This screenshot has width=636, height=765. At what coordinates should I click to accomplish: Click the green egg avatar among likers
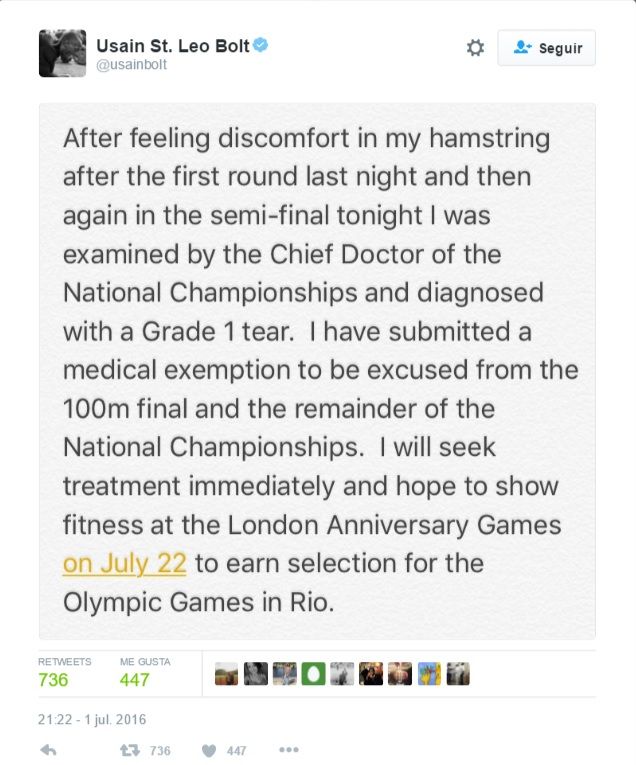click(313, 675)
